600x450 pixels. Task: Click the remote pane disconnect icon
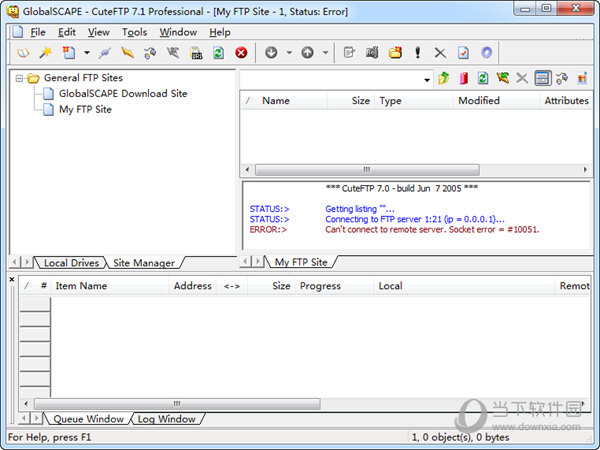pos(503,78)
